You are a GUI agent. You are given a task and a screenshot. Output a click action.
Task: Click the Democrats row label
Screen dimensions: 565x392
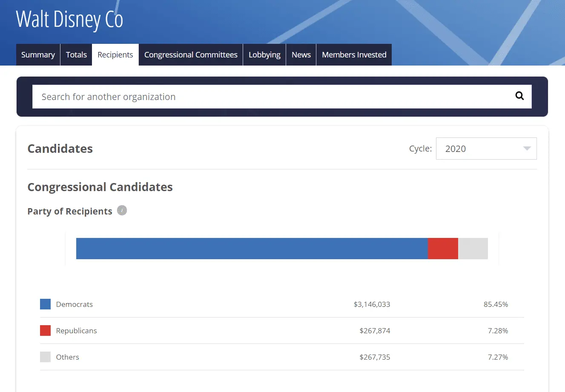click(75, 304)
